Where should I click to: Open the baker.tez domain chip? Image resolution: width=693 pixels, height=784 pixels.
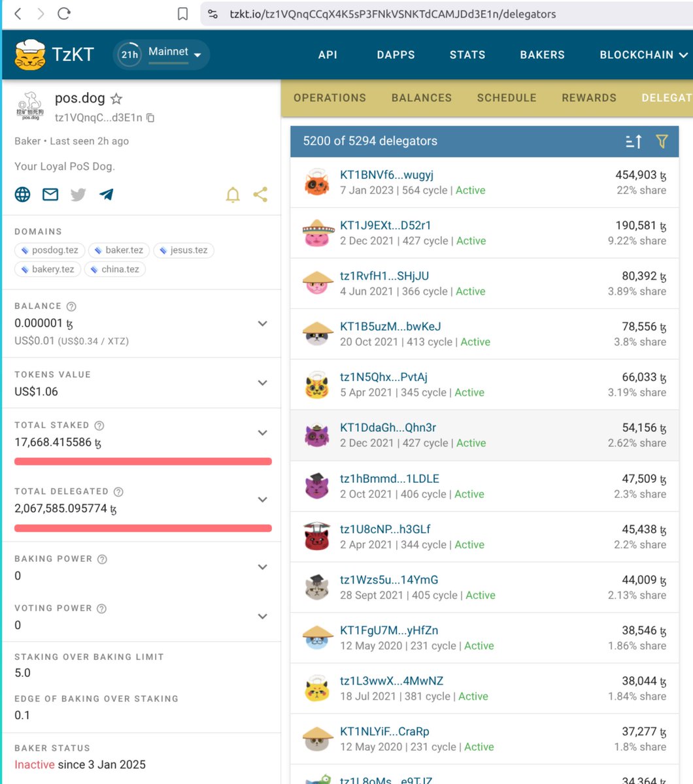coord(119,250)
